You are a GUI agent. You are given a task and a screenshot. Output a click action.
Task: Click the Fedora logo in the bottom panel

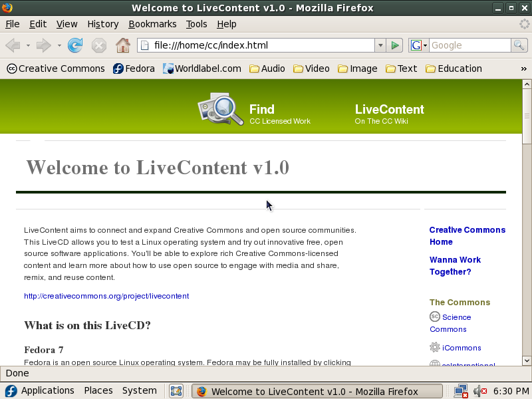[x=11, y=391]
